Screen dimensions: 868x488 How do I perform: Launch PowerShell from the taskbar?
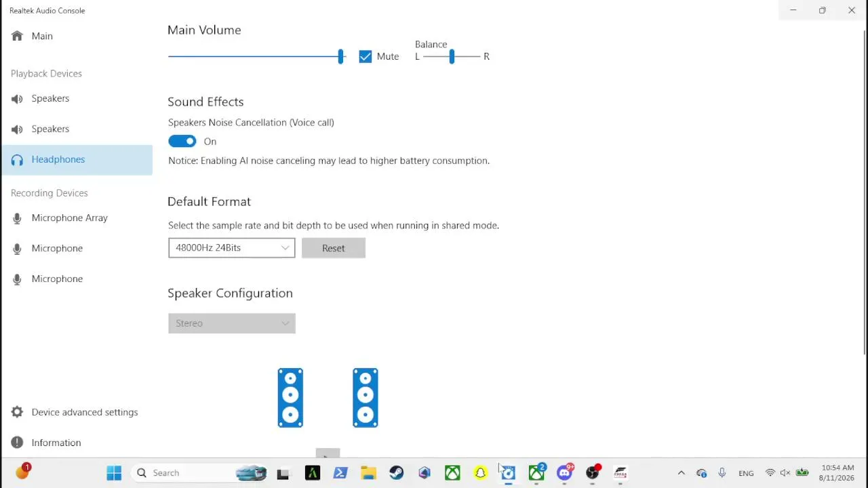[340, 473]
